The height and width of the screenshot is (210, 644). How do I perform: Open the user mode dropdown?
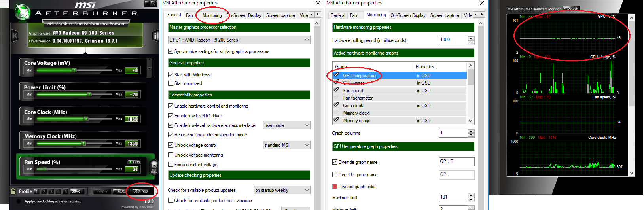pyautogui.click(x=286, y=125)
